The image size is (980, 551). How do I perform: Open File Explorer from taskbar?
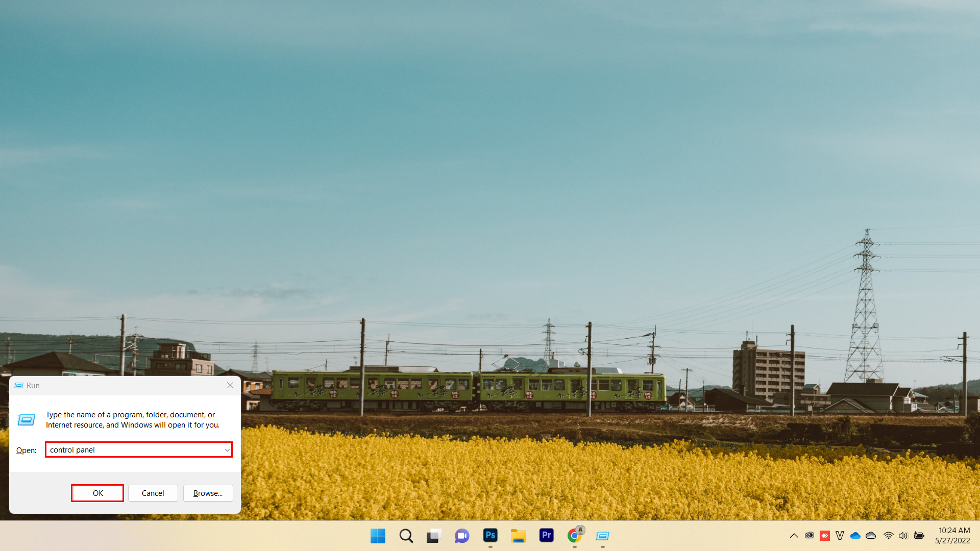pyautogui.click(x=518, y=536)
